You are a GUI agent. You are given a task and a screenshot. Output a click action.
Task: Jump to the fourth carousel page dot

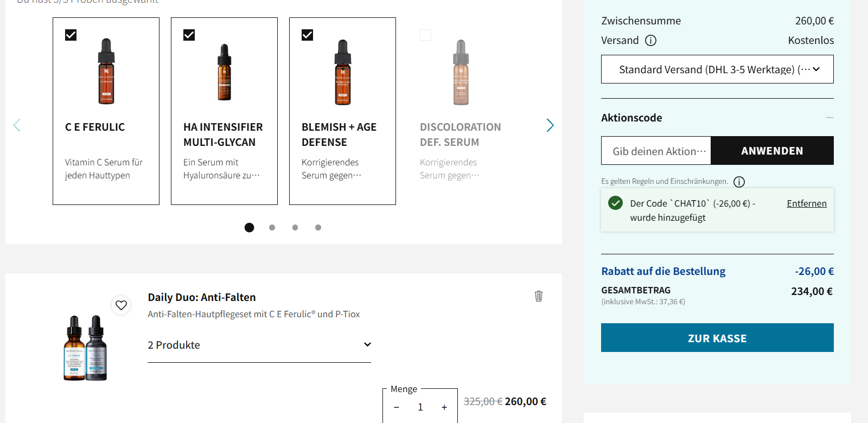[x=318, y=228]
